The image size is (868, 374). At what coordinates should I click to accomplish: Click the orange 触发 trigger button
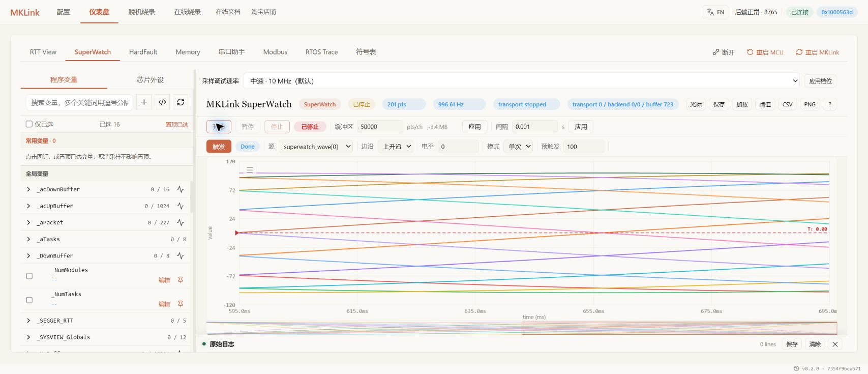pos(219,147)
